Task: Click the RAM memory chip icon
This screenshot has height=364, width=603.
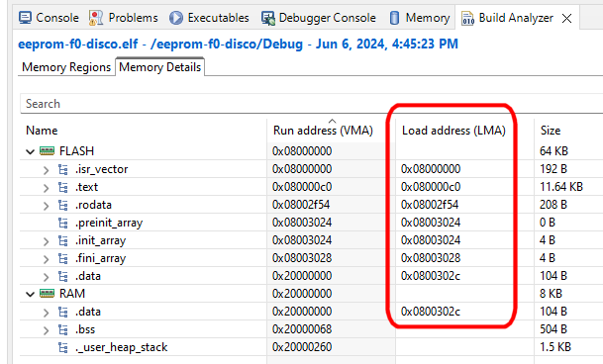Action: click(x=47, y=294)
